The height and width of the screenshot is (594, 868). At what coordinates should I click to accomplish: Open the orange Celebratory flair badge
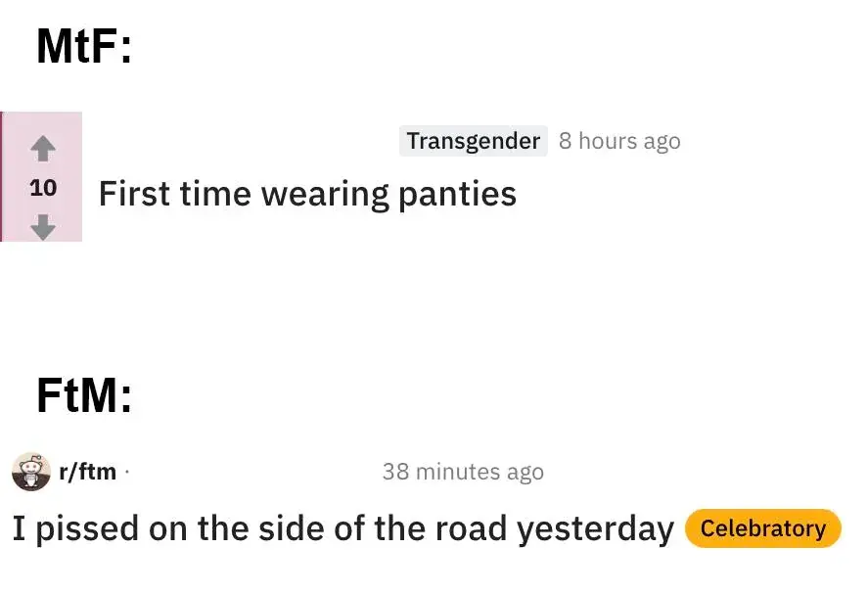click(762, 528)
